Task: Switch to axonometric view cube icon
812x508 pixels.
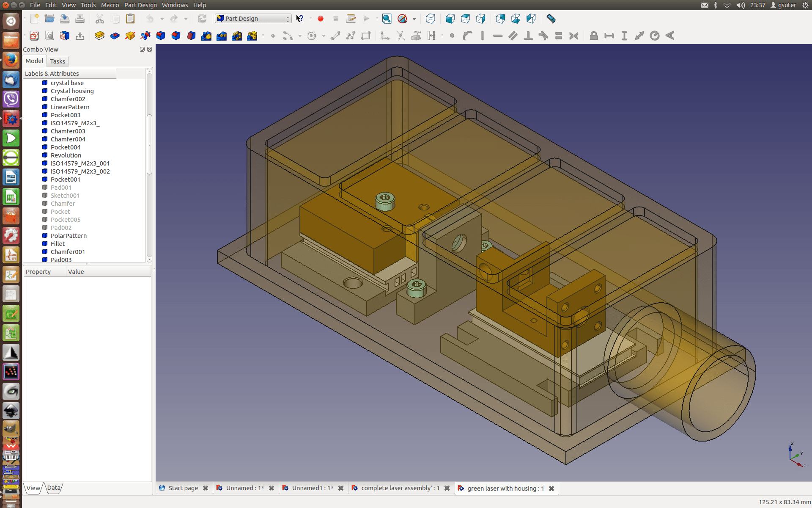Action: 430,19
